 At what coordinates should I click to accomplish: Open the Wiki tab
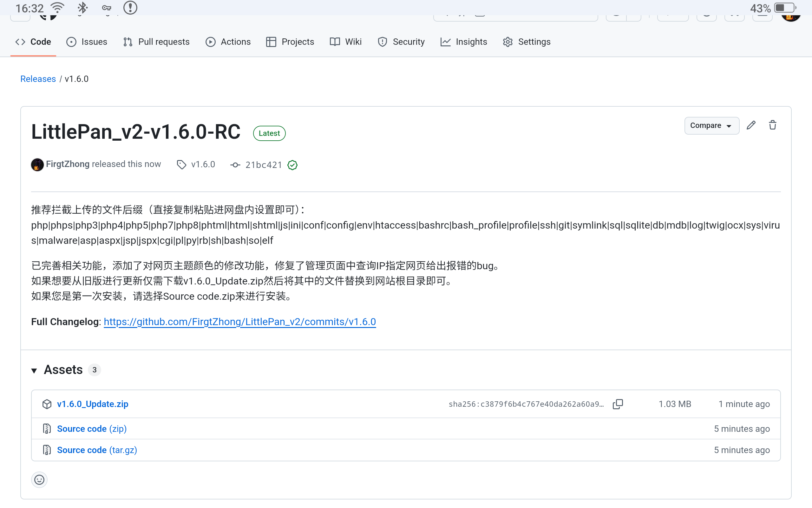pos(346,42)
